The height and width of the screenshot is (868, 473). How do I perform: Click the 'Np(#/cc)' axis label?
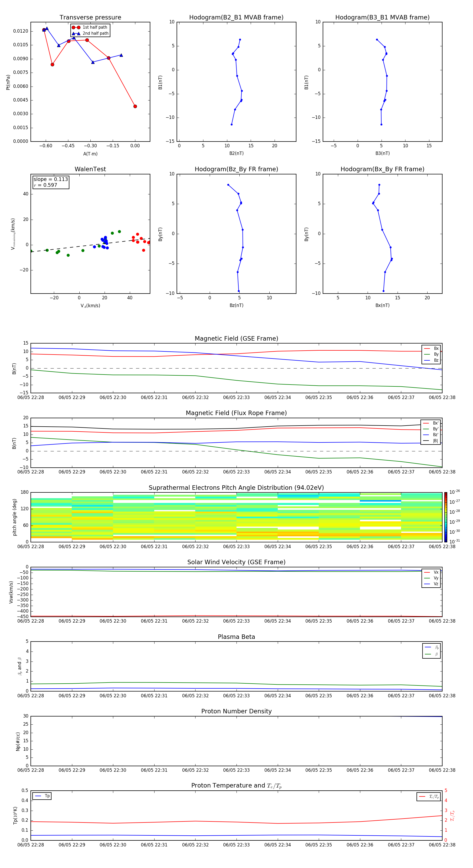[x=18, y=741]
